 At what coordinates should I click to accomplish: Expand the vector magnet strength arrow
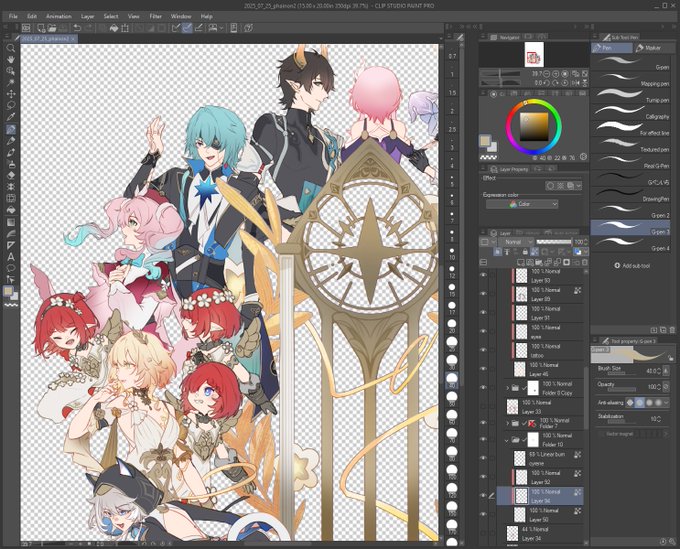tap(667, 434)
